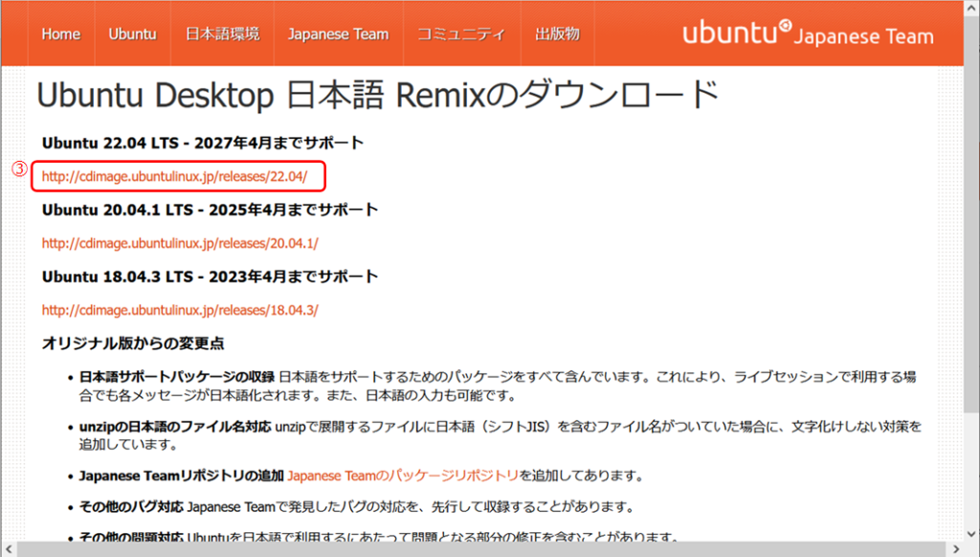Open the コミュニティ navigation item
The width and height of the screenshot is (980, 557).
[x=461, y=34]
